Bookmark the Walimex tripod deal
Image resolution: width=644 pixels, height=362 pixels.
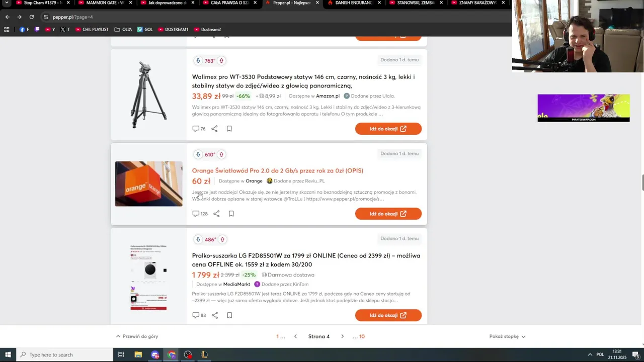pos(229,129)
